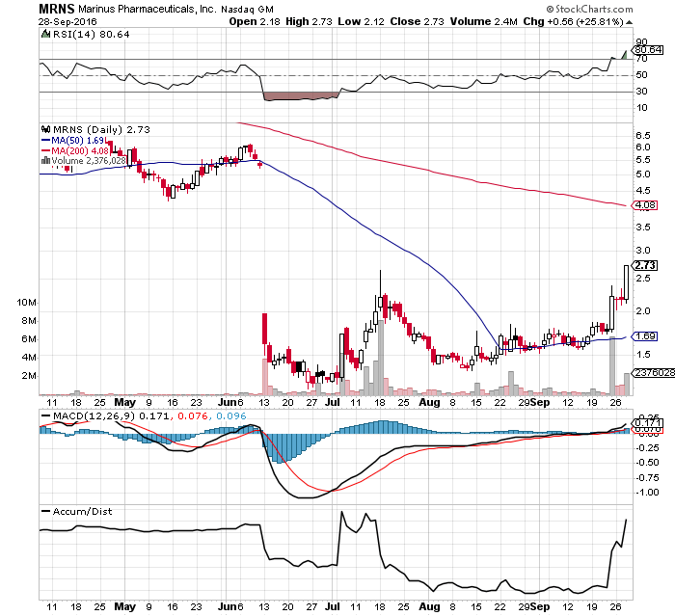Image resolution: width=675 pixels, height=616 pixels.
Task: Click the blue 0.096 MACD histogram value
Action: coord(230,416)
